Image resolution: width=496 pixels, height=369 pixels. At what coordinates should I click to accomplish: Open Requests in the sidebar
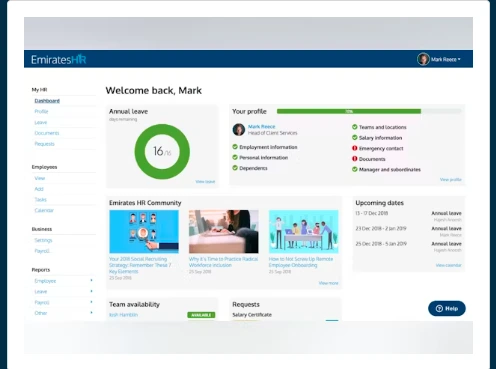[x=44, y=144]
